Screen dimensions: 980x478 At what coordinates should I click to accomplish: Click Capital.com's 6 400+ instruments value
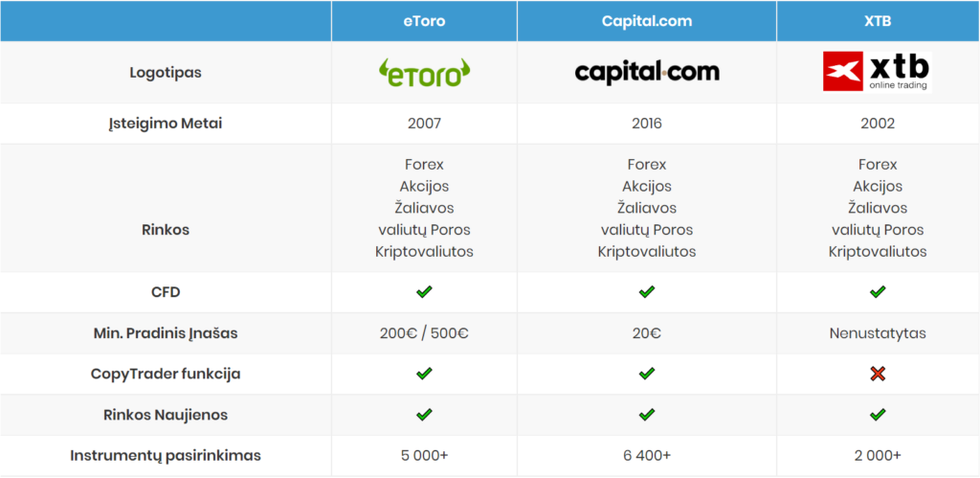(x=647, y=455)
